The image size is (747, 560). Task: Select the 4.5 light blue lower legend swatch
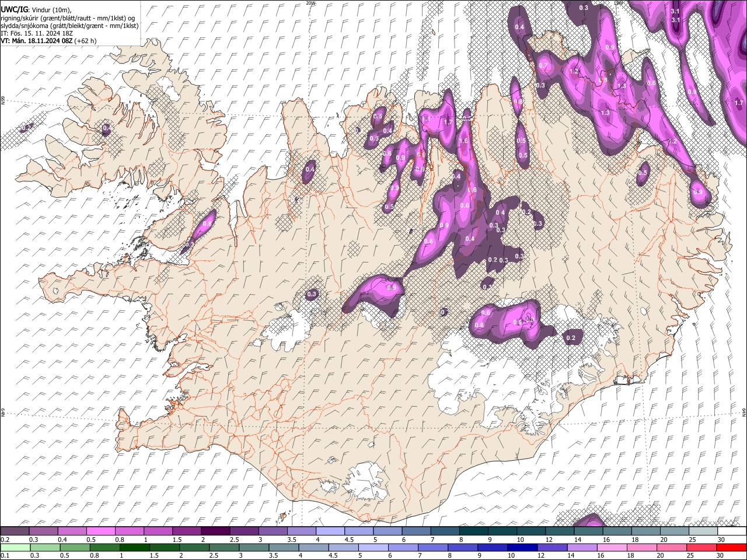[x=343, y=547]
